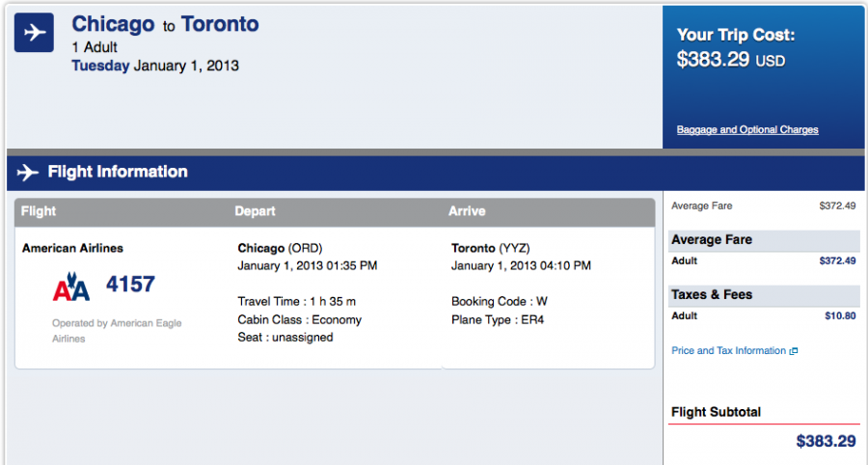Click the American Airlines AA logo
Image resolution: width=868 pixels, height=465 pixels.
(x=70, y=287)
